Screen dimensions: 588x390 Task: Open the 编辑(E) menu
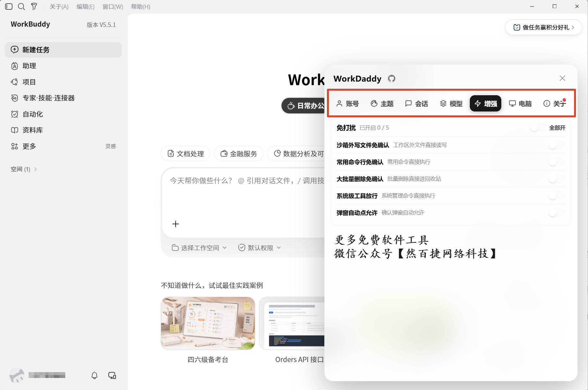click(85, 6)
